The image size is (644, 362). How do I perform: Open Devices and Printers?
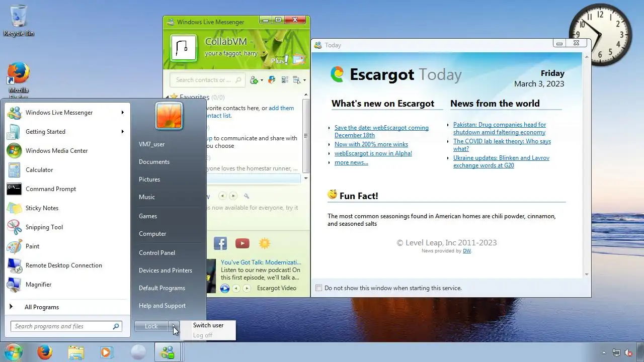click(x=166, y=270)
